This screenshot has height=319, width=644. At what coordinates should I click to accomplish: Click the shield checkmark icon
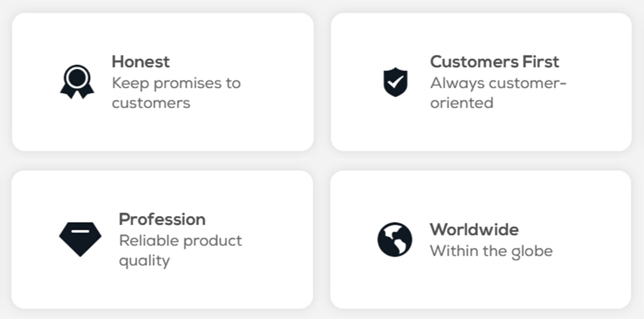click(x=395, y=82)
